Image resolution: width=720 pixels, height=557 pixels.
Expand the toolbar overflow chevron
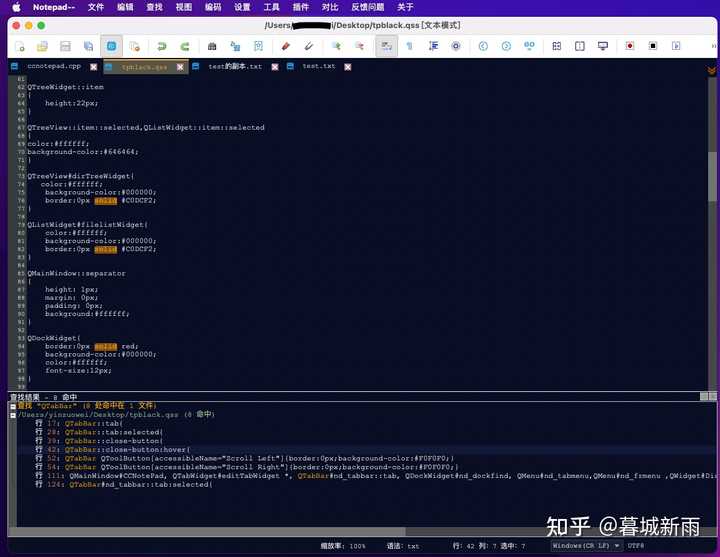[x=713, y=46]
